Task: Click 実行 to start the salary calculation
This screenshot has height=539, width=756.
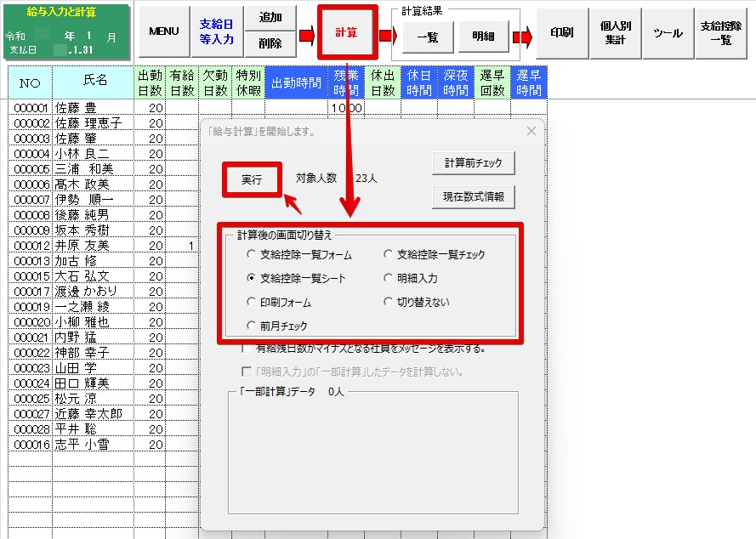Action: 251,180
